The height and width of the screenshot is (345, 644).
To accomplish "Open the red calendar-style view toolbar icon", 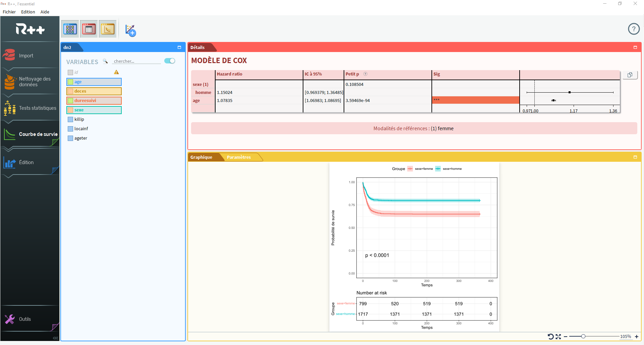I will tap(89, 29).
